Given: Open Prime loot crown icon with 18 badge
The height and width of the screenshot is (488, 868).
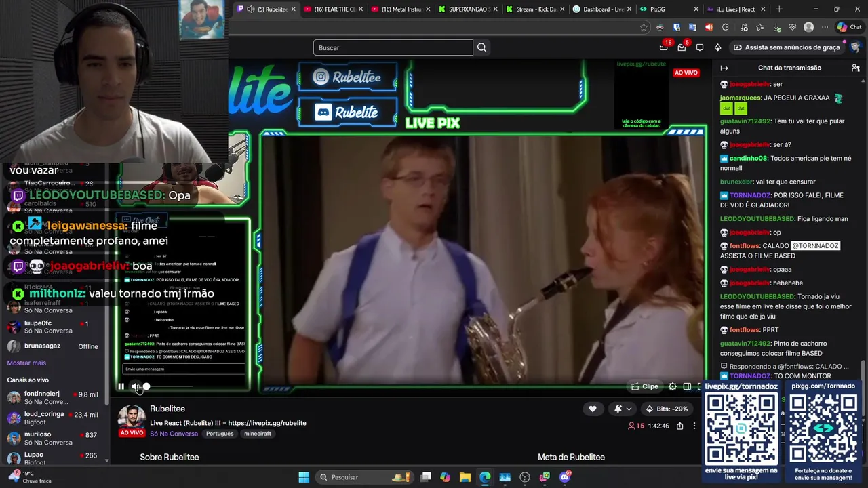Looking at the screenshot, I should 664,47.
